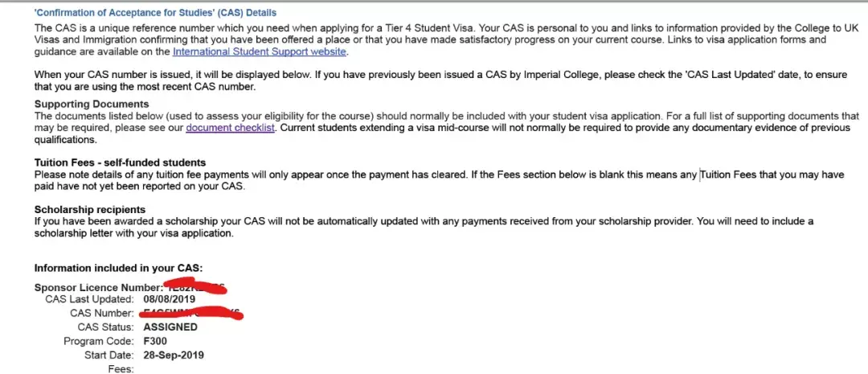
Task: Select the ASSIGNED status value
Action: [170, 327]
